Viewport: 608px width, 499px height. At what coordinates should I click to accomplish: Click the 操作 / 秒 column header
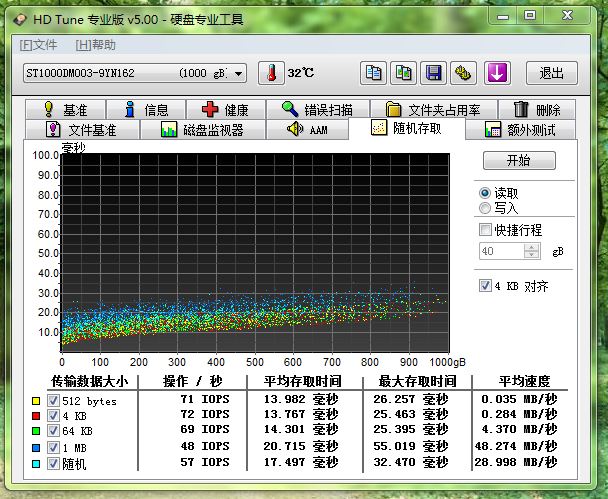pyautogui.click(x=192, y=381)
